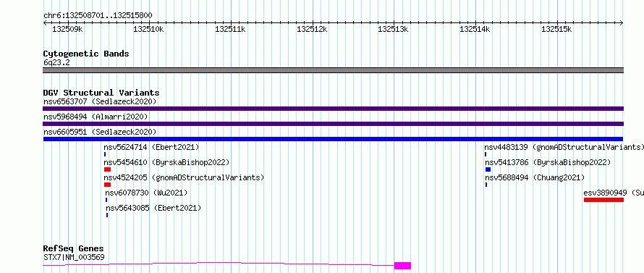This screenshot has width=644, height=273.
Task: Click variant bar nsv6563707 (Sedlazeck2020)
Action: coord(333,109)
